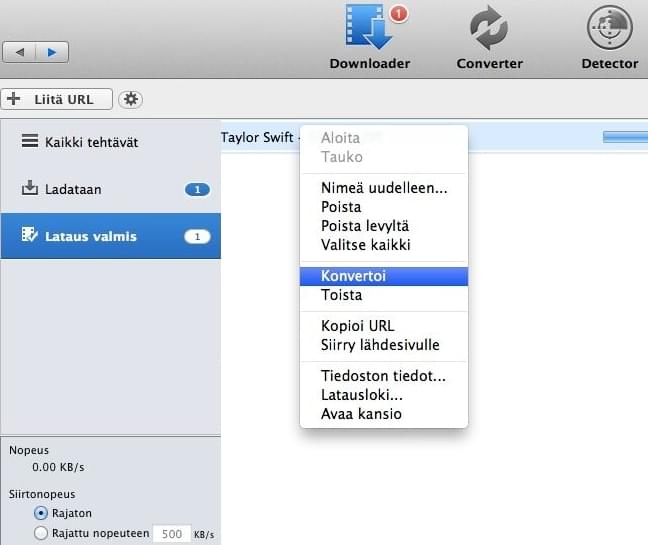The image size is (648, 545).
Task: Choose Tauko from the context menu
Action: click(x=384, y=157)
